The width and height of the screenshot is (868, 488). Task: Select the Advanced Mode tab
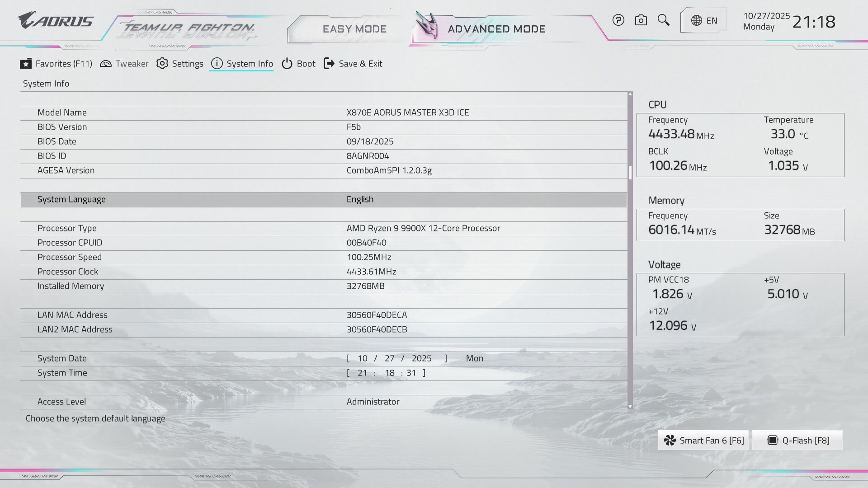point(496,29)
